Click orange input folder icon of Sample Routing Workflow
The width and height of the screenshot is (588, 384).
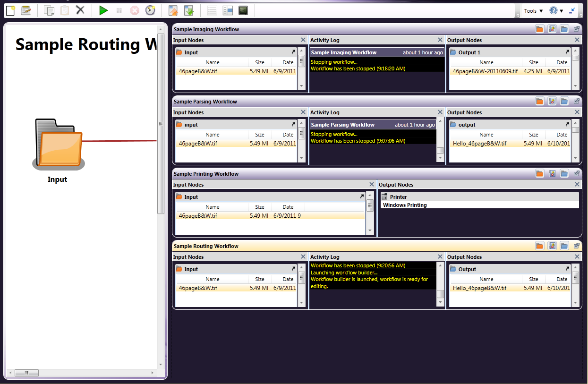tap(539, 246)
